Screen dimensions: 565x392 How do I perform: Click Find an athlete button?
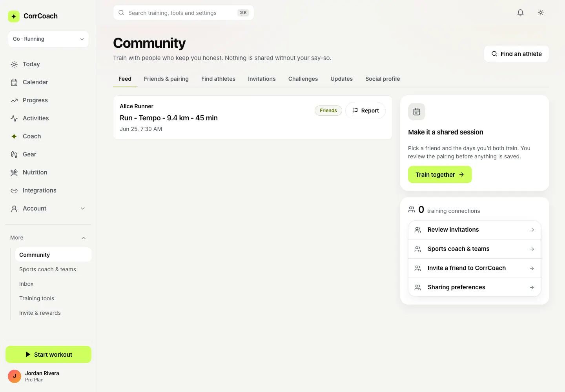(x=516, y=54)
